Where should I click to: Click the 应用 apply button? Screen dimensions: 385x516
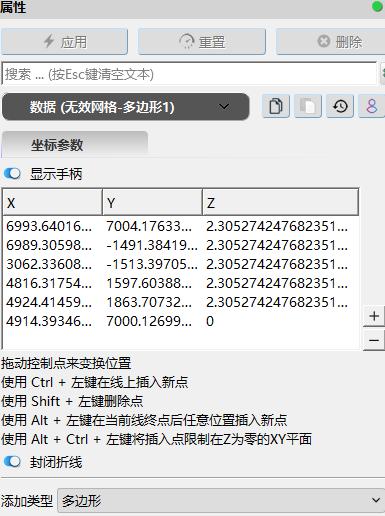click(64, 42)
